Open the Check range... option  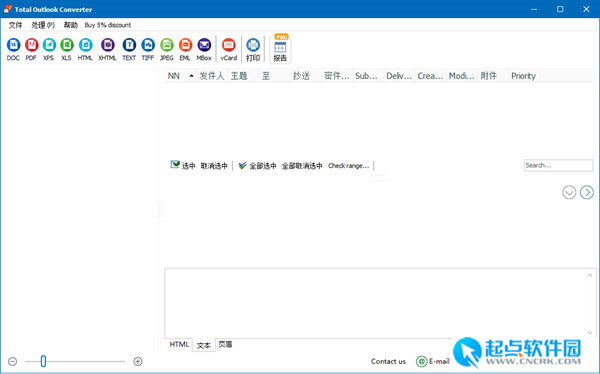(349, 166)
